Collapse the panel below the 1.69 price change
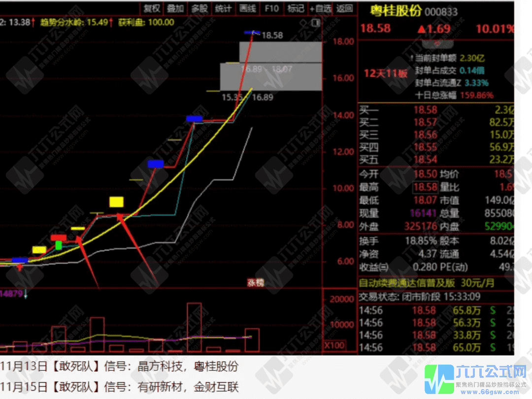This screenshot has width=532, height=399. click(x=436, y=43)
